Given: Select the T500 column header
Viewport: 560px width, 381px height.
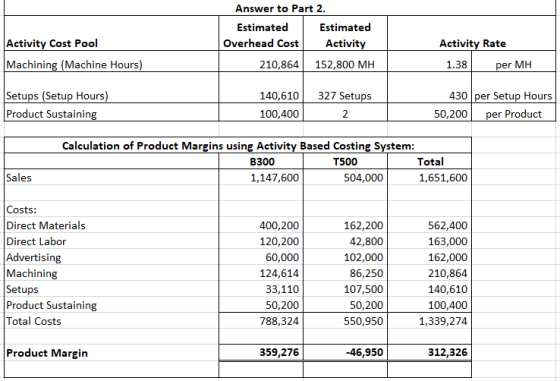Looking at the screenshot, I should coord(345,161).
